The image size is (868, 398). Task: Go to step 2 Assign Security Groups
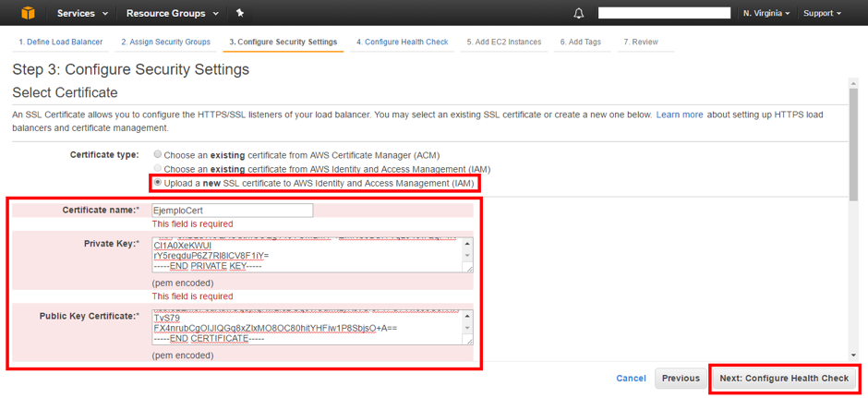(x=166, y=42)
